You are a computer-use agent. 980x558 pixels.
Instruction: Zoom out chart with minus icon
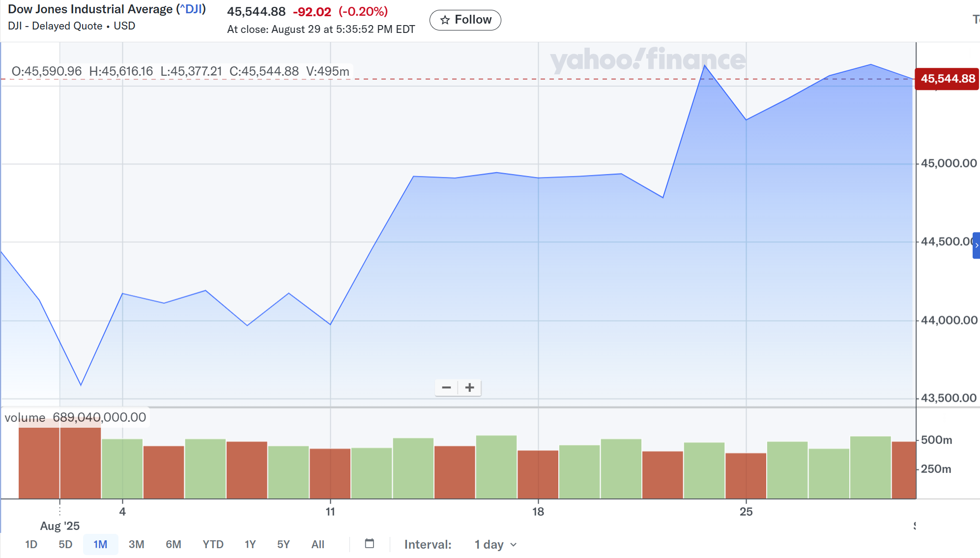[446, 388]
